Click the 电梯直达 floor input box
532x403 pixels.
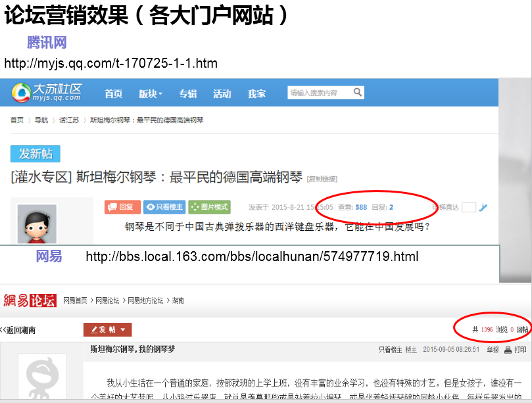click(x=469, y=207)
